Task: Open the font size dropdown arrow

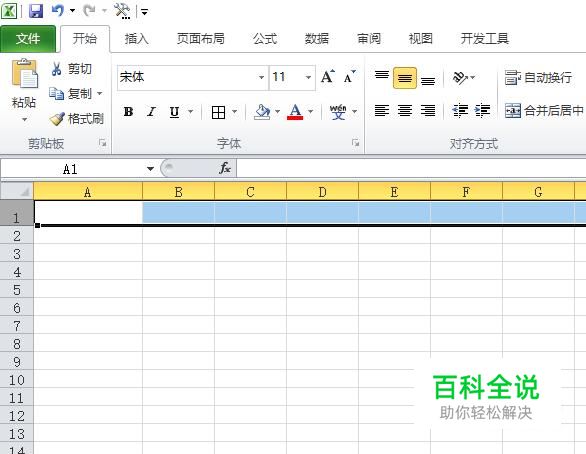Action: (309, 77)
